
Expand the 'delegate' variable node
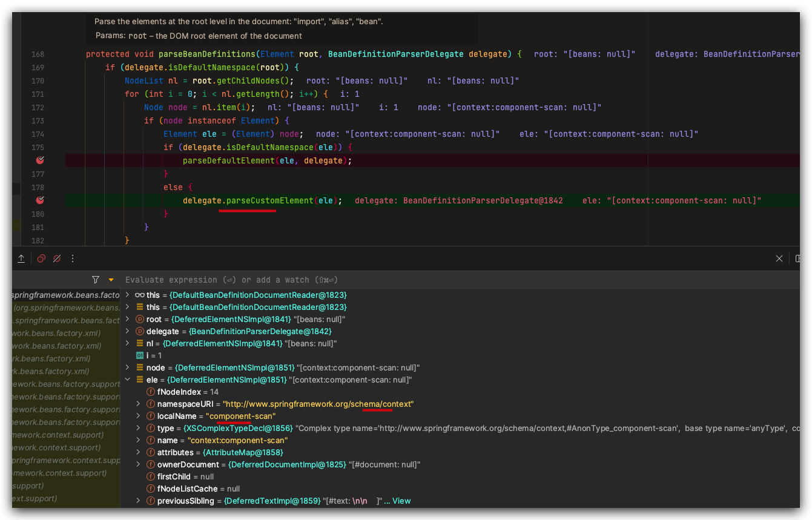coord(127,331)
